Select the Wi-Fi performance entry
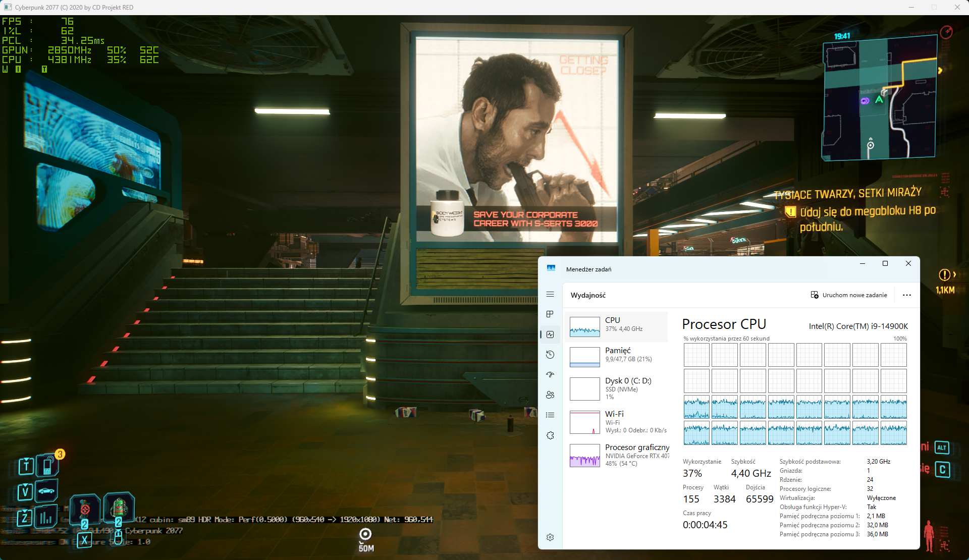This screenshot has width=969, height=560. [x=617, y=422]
